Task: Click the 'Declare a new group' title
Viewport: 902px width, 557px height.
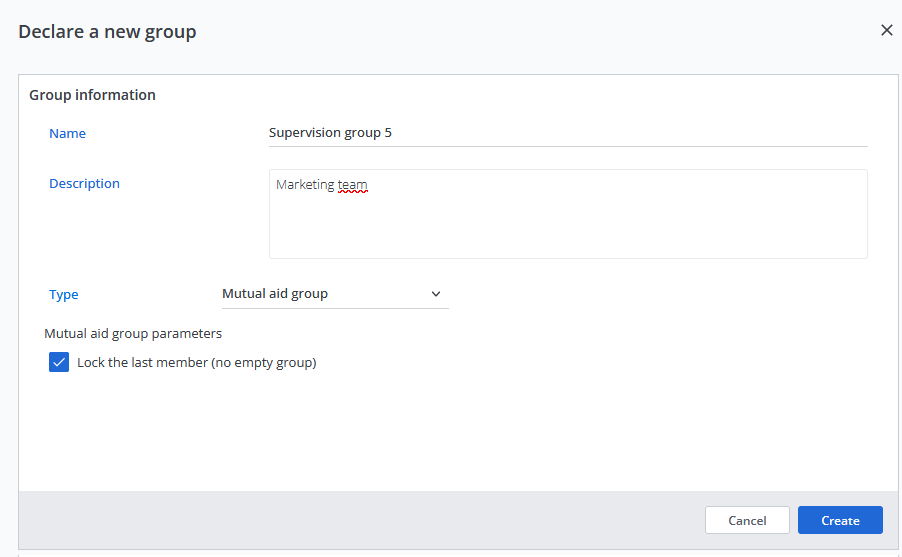Action: click(x=107, y=31)
